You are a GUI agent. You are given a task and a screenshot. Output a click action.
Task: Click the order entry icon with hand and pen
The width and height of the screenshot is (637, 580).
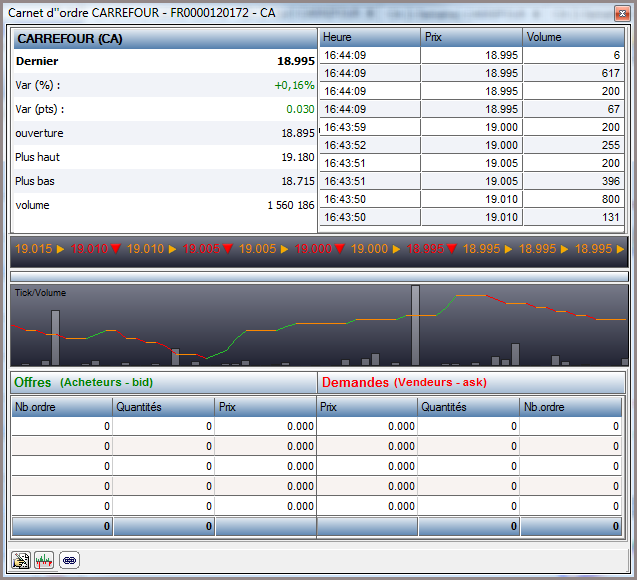pos(20,561)
